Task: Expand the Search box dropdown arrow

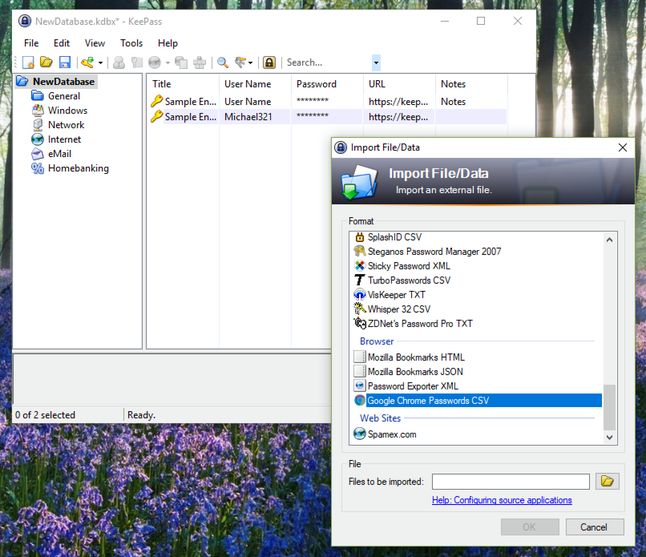Action: click(376, 63)
